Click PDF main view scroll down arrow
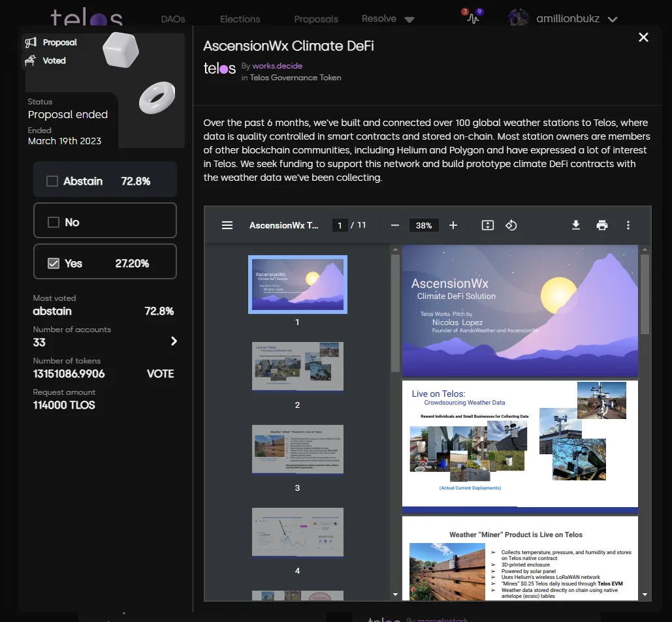Image resolution: width=672 pixels, height=622 pixels. 645,595
